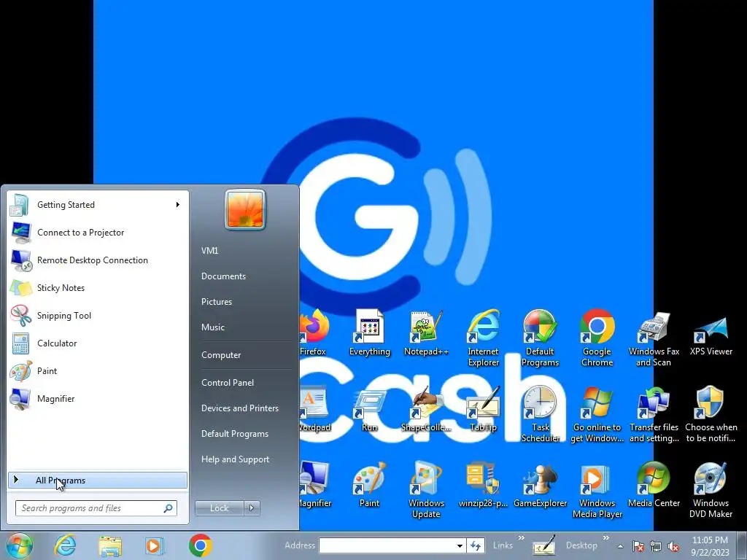Open Documents from Start menu

223,276
